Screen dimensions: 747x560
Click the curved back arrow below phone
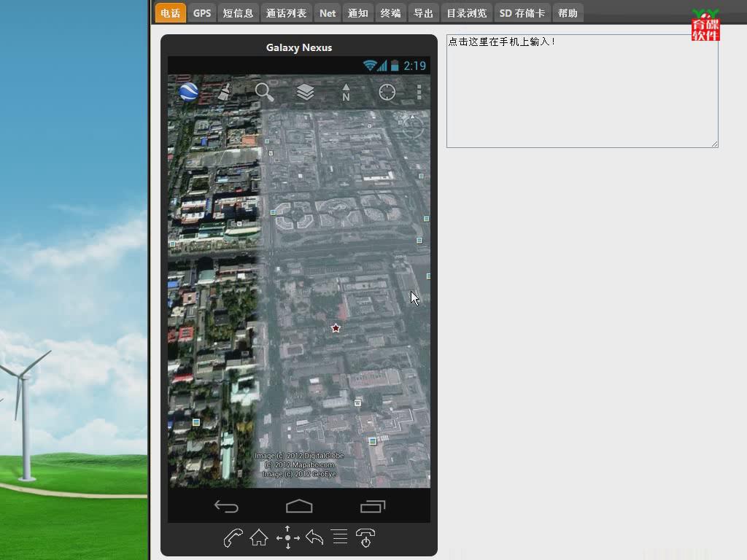click(314, 537)
